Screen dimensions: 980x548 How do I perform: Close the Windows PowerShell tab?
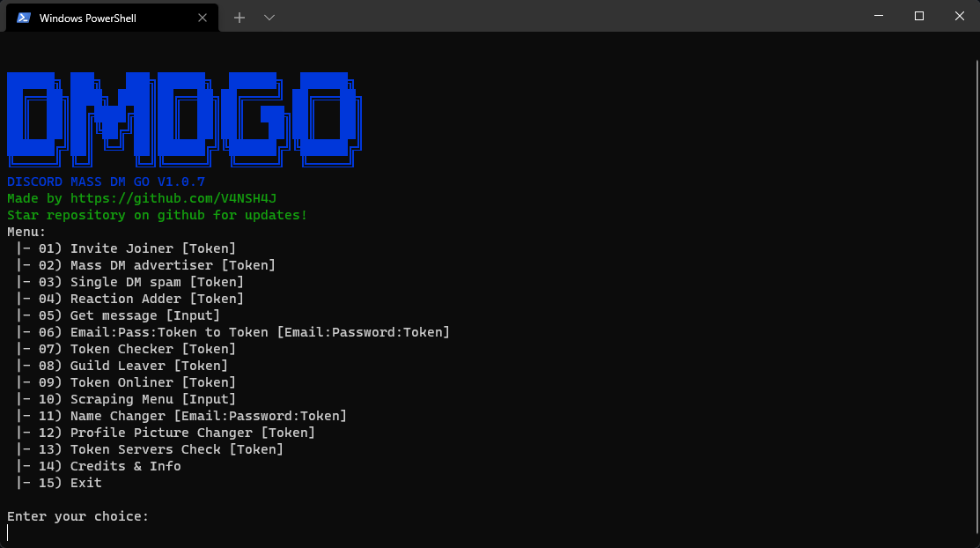tap(202, 18)
